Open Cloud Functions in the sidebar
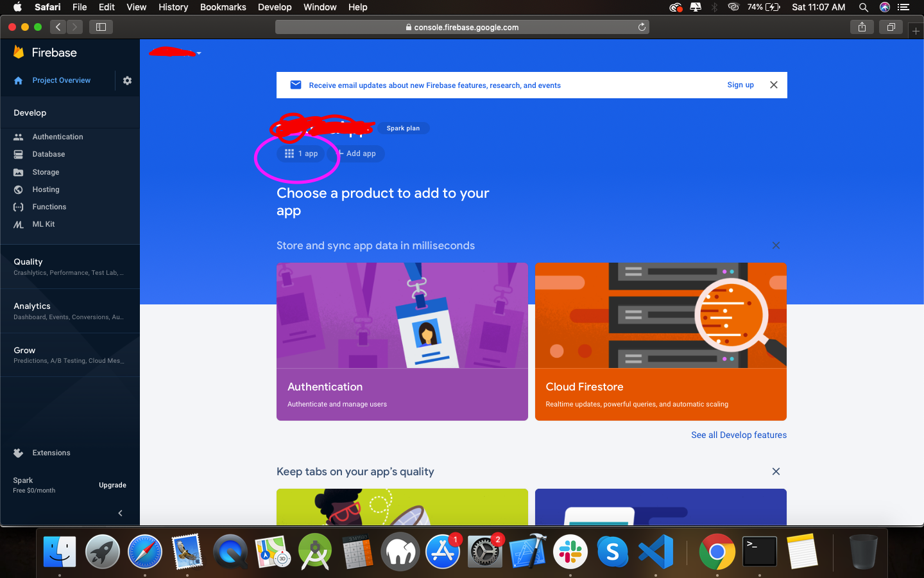Screen dimensions: 924x578 [50, 207]
